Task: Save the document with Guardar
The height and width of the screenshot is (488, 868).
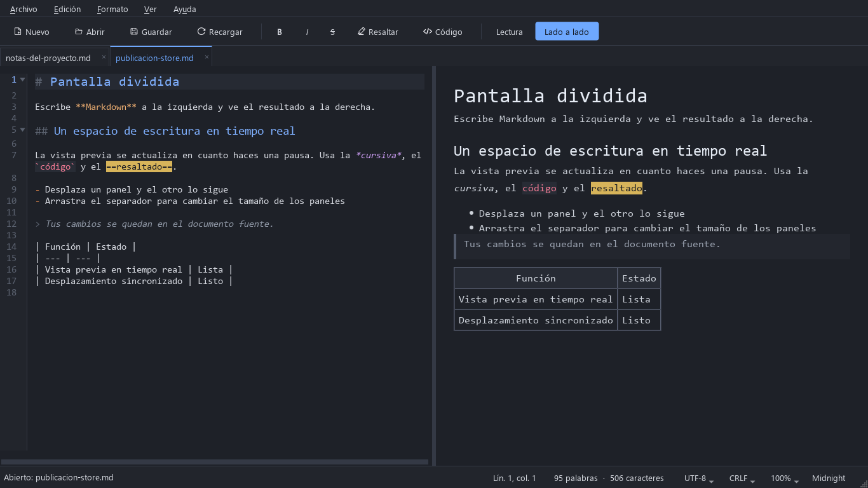Action: pos(151,32)
